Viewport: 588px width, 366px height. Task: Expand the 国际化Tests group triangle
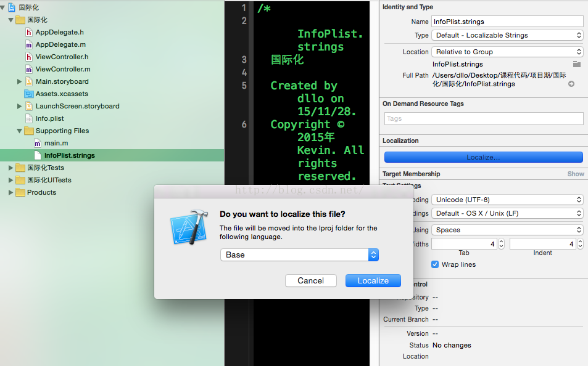click(10, 168)
